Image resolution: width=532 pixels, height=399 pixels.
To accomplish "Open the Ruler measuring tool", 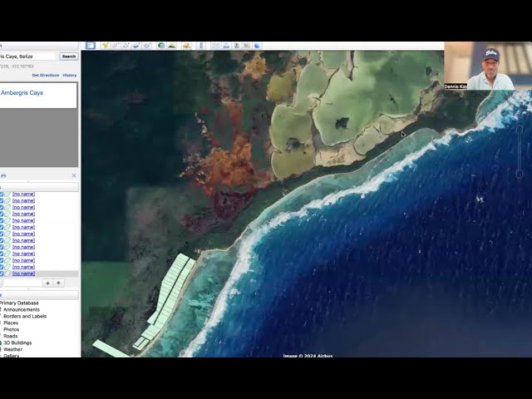I will pyautogui.click(x=201, y=46).
